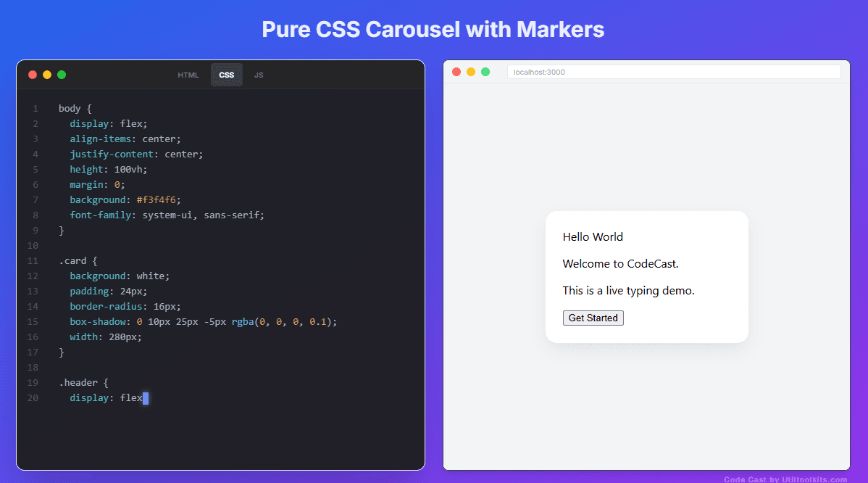Switch to the JS tab
Image resolution: width=868 pixels, height=483 pixels.
pos(259,74)
